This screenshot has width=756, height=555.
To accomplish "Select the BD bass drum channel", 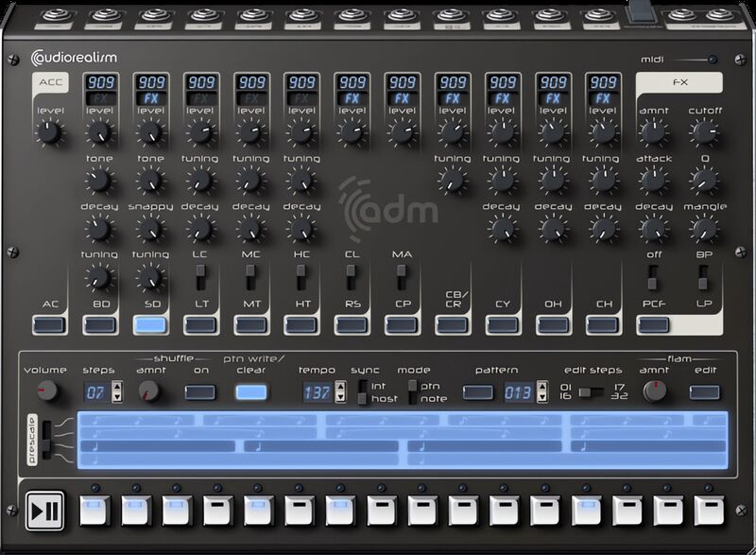I will click(101, 323).
